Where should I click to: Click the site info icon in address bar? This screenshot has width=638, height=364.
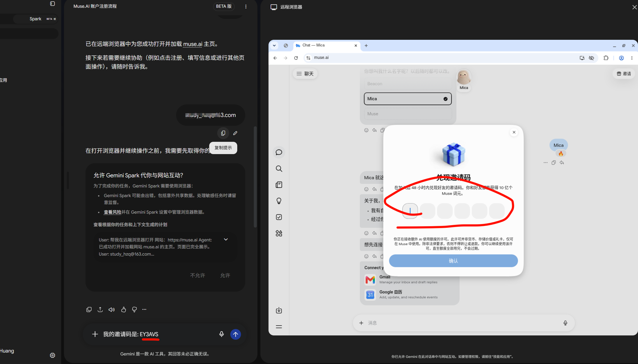point(308,58)
